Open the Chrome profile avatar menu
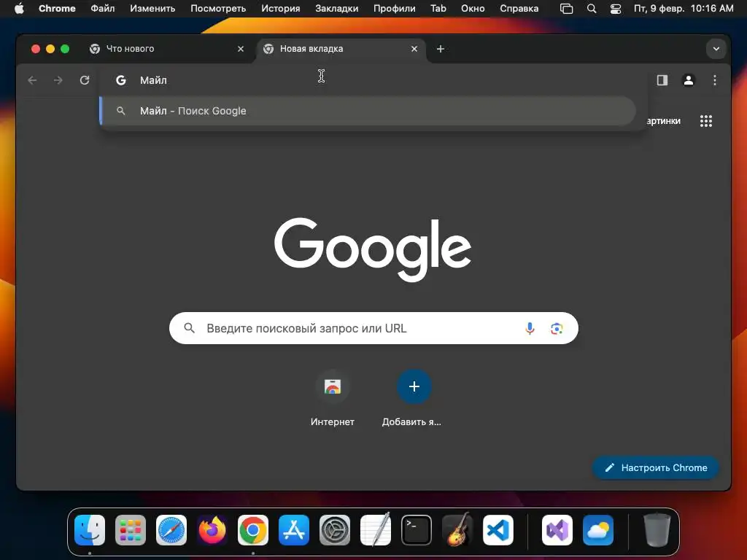 click(689, 80)
